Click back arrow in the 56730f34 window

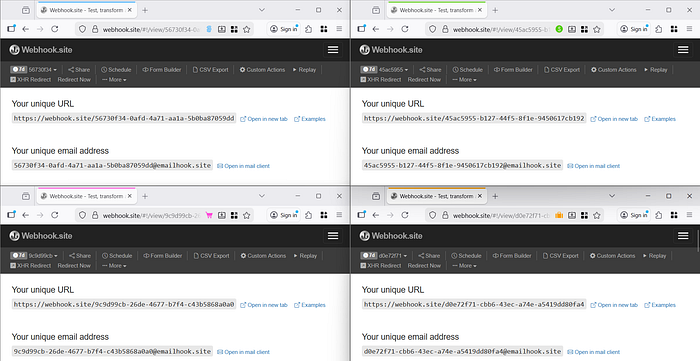(25, 29)
